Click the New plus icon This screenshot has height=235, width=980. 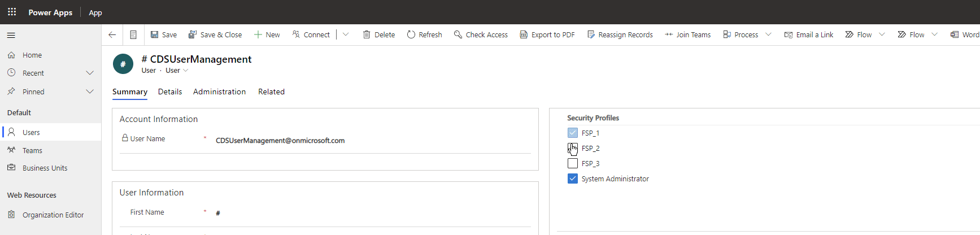pos(258,34)
